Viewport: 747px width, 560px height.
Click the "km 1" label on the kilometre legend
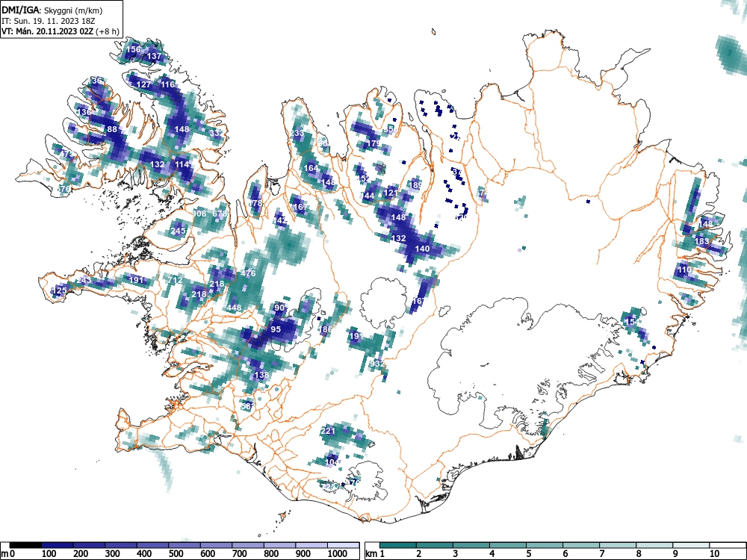[376, 554]
